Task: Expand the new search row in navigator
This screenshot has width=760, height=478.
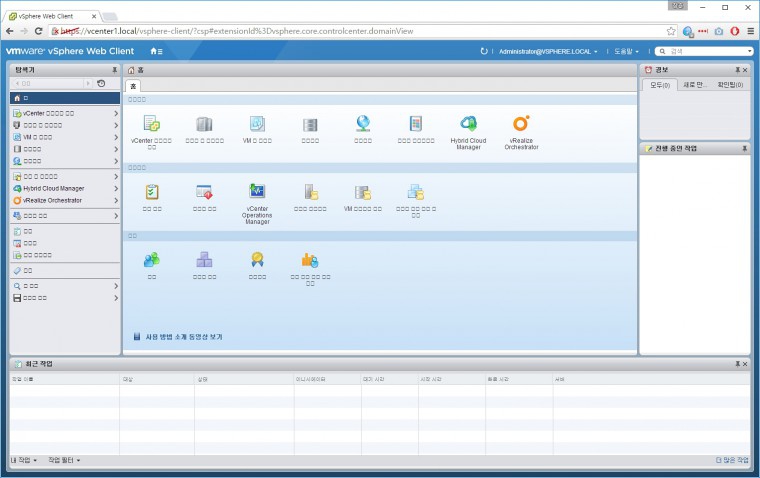Action: point(116,286)
